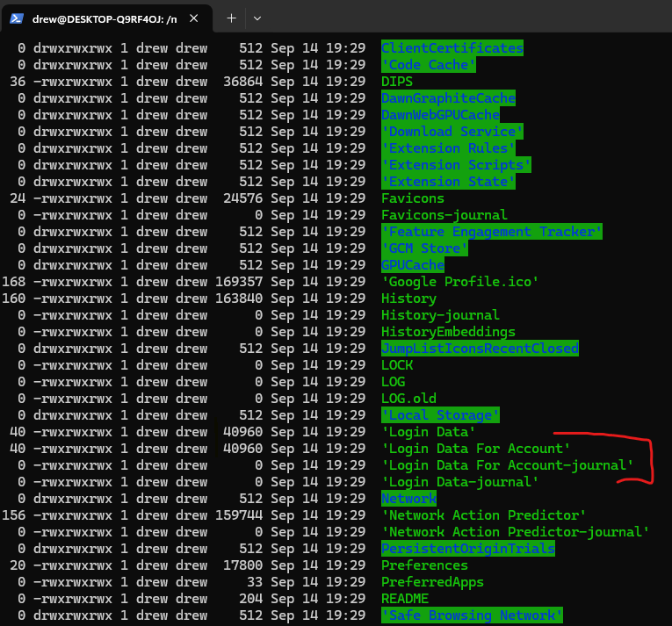Click the 'Local Storage' directory entry
672x626 pixels.
[x=441, y=415]
